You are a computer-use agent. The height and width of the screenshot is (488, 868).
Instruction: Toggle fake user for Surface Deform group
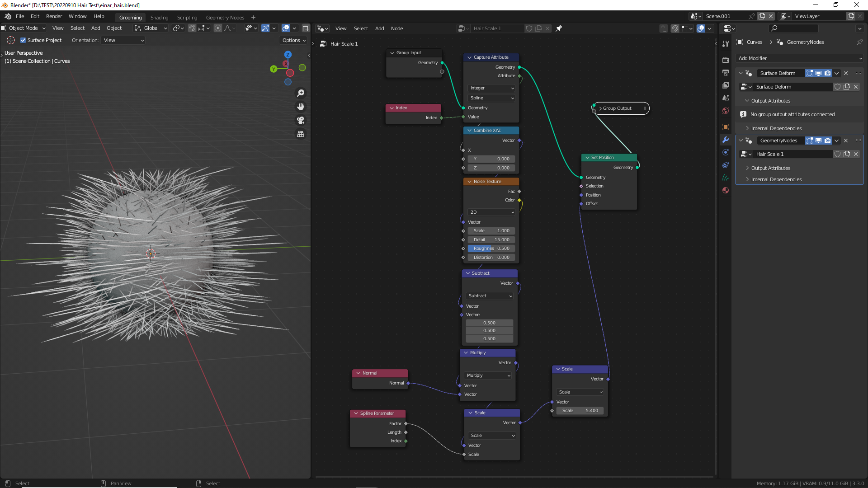pyautogui.click(x=837, y=87)
